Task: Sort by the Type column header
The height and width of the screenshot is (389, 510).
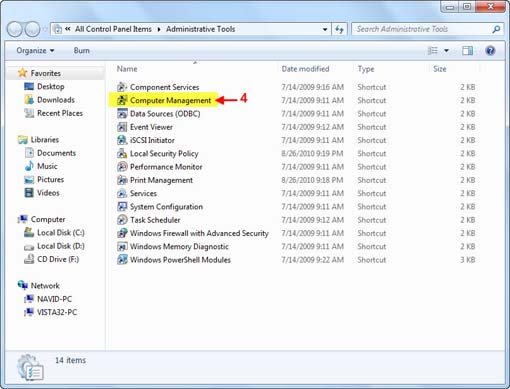Action: [366, 69]
